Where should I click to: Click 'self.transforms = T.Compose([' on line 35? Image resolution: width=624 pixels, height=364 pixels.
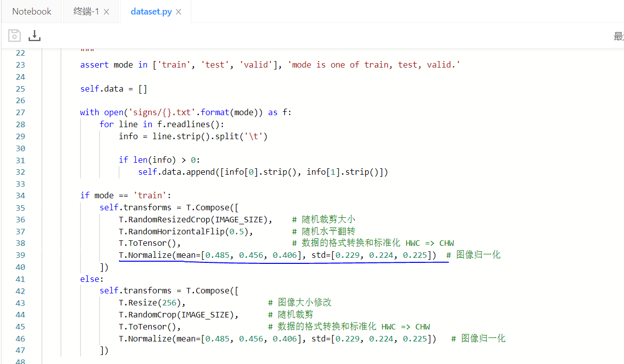(169, 207)
